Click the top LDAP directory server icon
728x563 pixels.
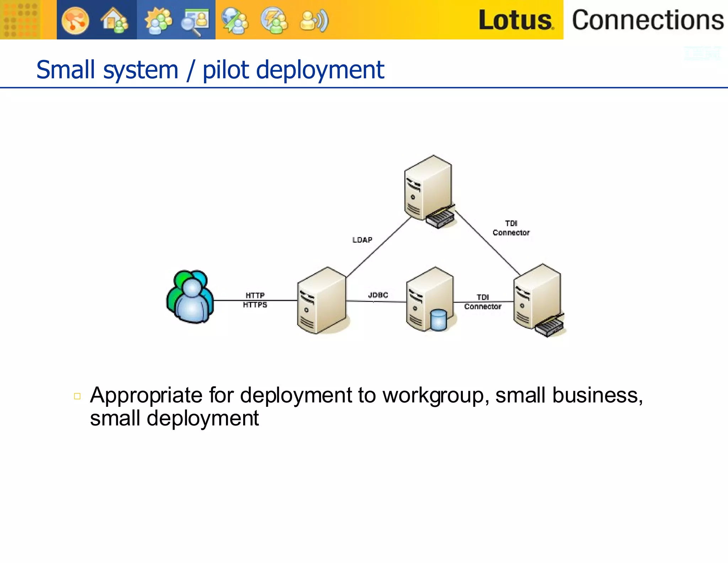(x=430, y=191)
